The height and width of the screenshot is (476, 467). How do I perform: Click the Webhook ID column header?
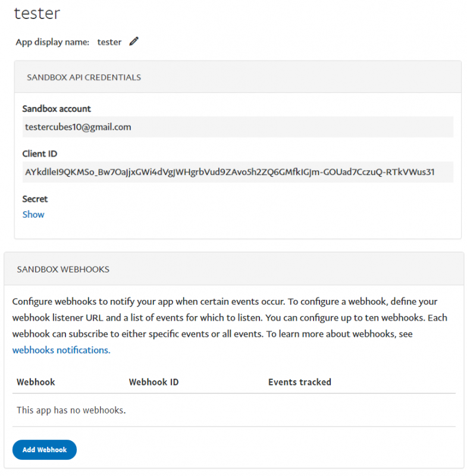153,382
